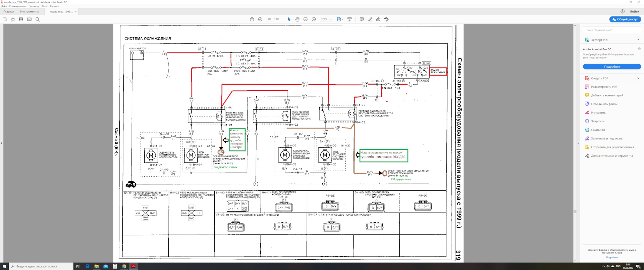644x270 pixels.
Task: Open Дополнительные инструменты
Action: point(611,156)
